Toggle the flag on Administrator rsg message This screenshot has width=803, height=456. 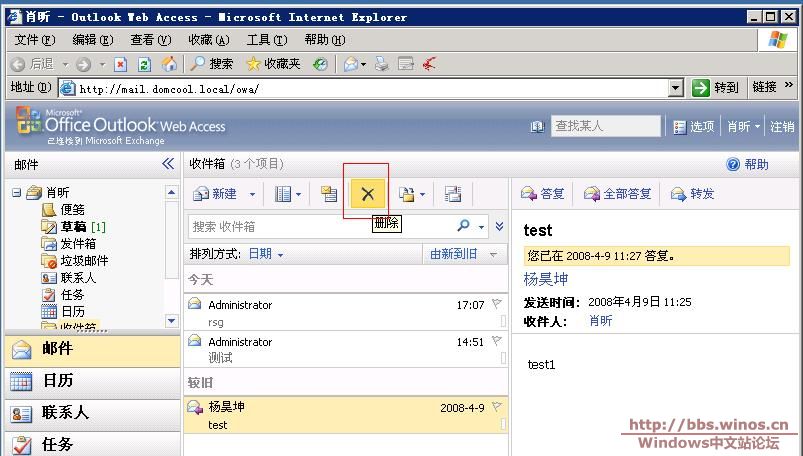coord(497,305)
